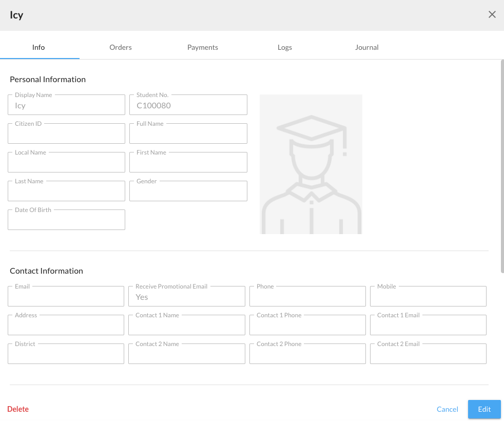Viewport: 504px width, 421px height.
Task: Select the Address field
Action: (x=66, y=325)
